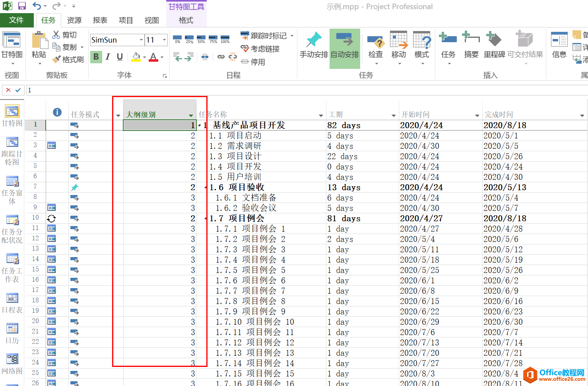The height and width of the screenshot is (386, 588).
Task: Click the Save icon in quick access toolbar
Action: pos(22,6)
